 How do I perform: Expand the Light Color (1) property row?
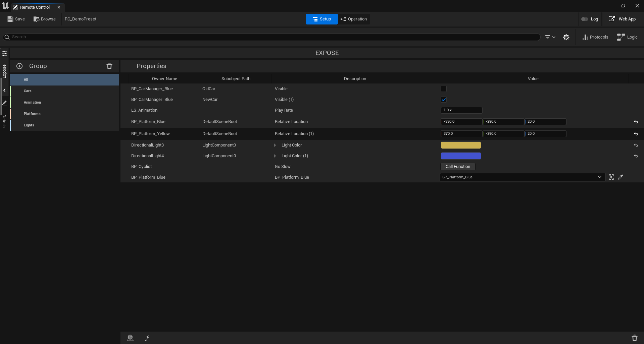pos(275,156)
